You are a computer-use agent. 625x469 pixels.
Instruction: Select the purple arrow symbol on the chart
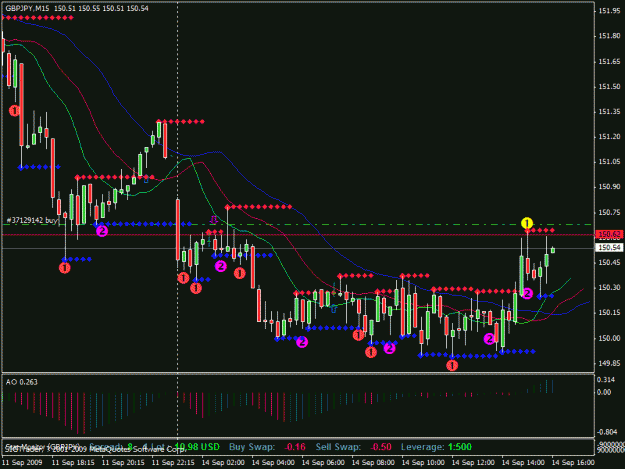(214, 219)
